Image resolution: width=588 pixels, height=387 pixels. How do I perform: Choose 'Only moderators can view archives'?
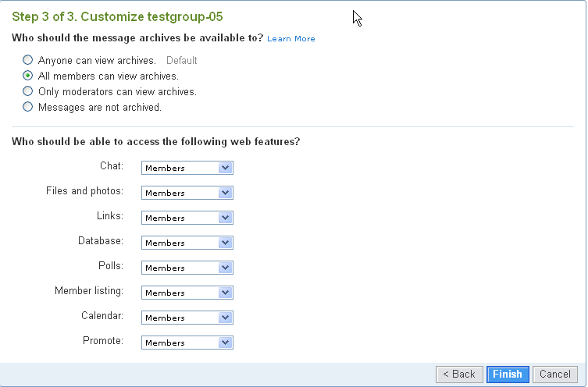28,91
